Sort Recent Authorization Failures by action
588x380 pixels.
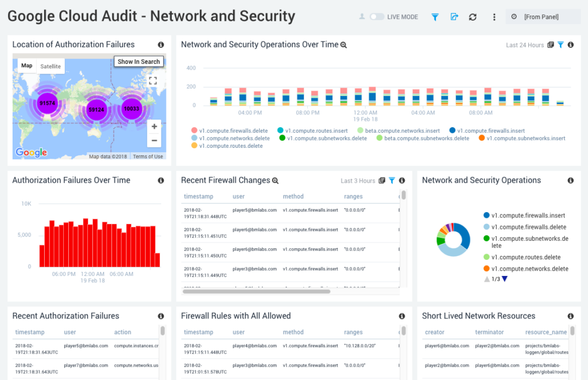[123, 332]
